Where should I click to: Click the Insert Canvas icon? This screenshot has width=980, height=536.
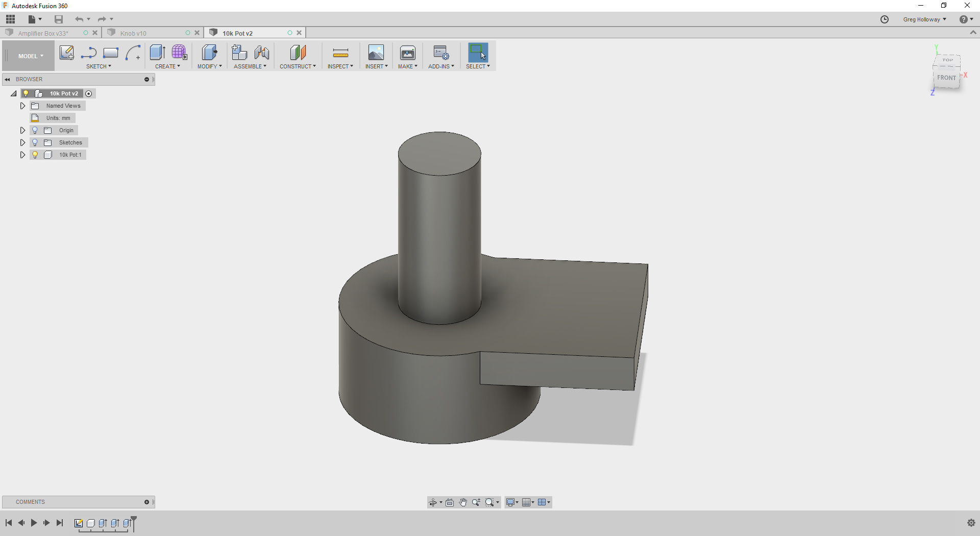coord(376,53)
